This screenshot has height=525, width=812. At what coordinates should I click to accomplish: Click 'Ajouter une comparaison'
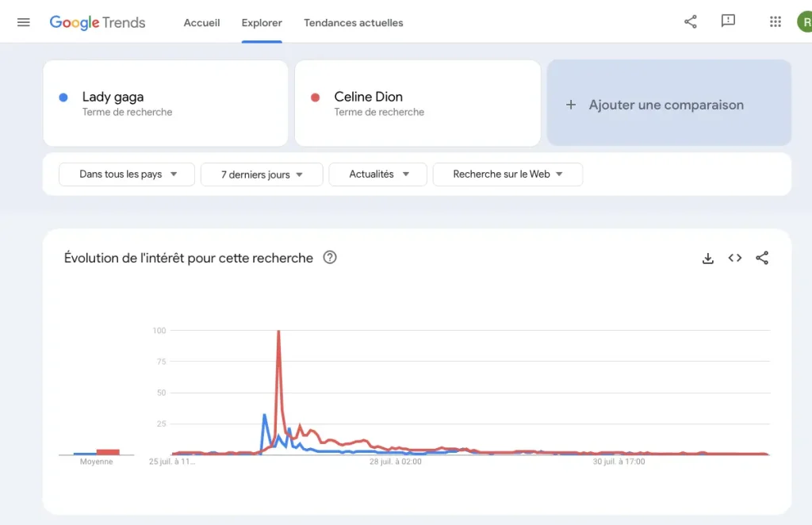tap(668, 104)
